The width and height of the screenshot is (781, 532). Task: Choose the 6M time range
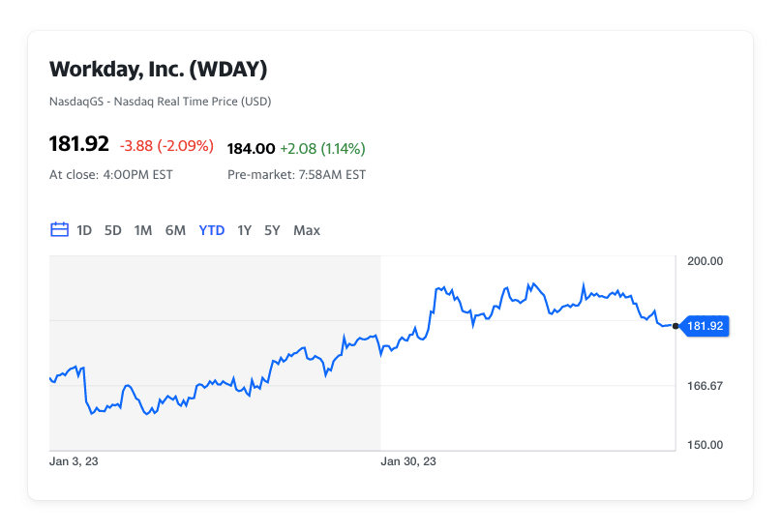point(175,230)
